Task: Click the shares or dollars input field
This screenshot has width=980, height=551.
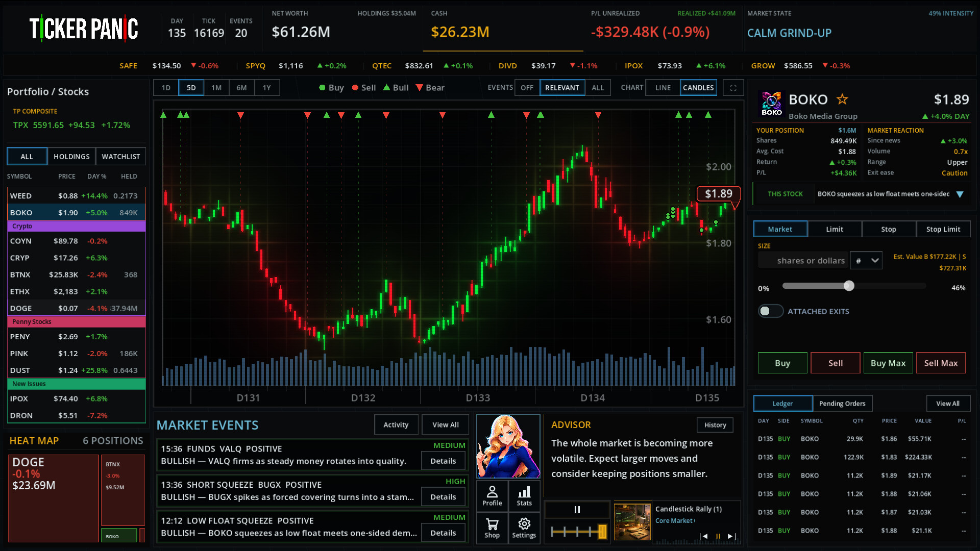Action: pyautogui.click(x=803, y=261)
